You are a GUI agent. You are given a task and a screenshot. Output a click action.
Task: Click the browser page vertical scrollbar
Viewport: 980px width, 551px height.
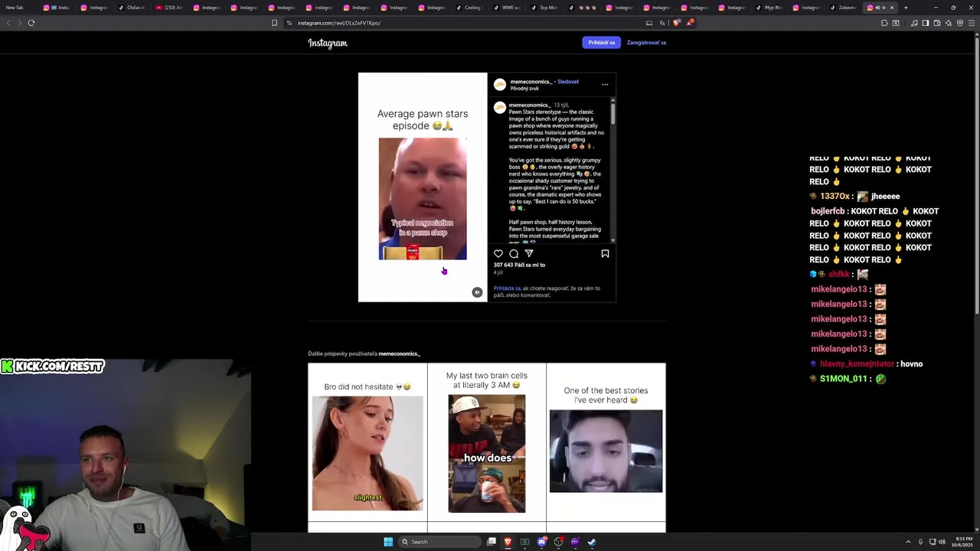tap(977, 176)
